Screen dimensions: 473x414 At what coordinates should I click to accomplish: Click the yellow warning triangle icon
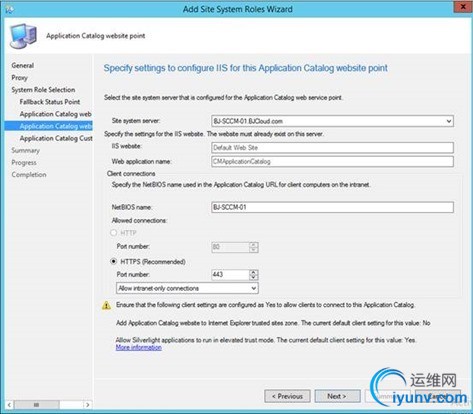(106, 305)
